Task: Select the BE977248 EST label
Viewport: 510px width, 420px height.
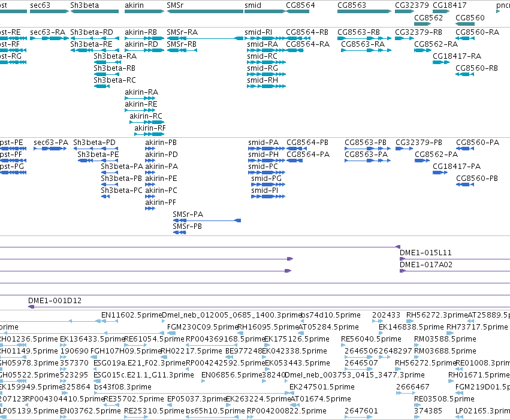Action: click(244, 350)
